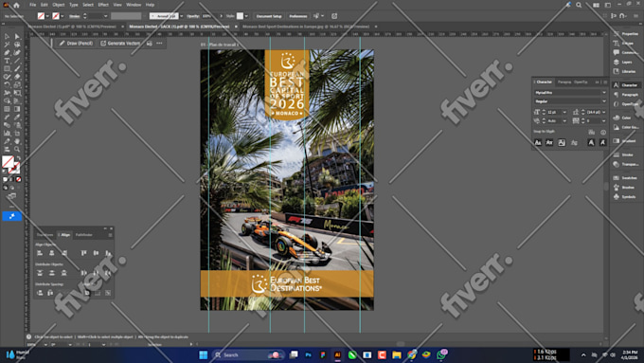
Task: Open the Effect menu
Action: coord(103,5)
